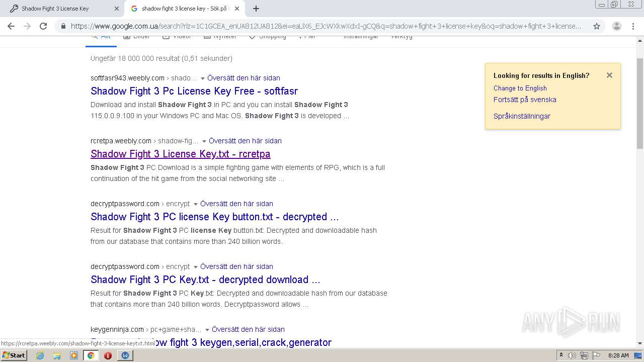The width and height of the screenshot is (644, 362).
Task: Translate the 'PC Key.txt' decryptpassword result
Action: 236,266
